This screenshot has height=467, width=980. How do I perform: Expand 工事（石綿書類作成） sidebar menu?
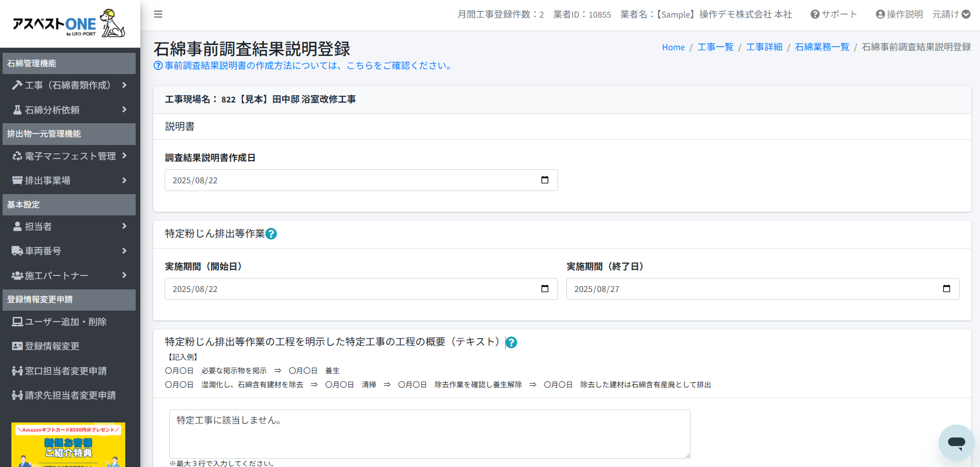pyautogui.click(x=69, y=85)
